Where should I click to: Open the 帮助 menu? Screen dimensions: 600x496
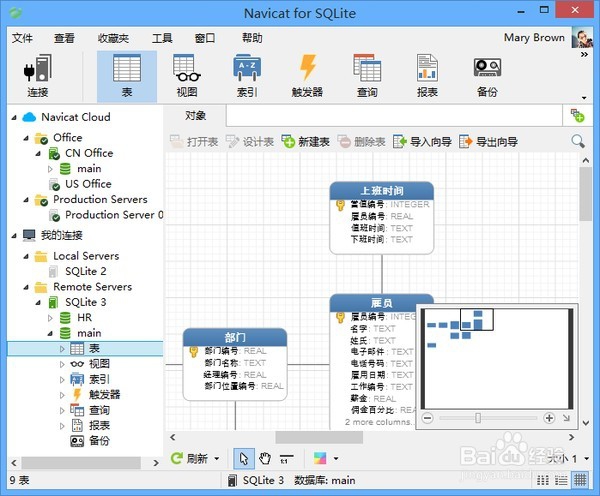point(252,38)
